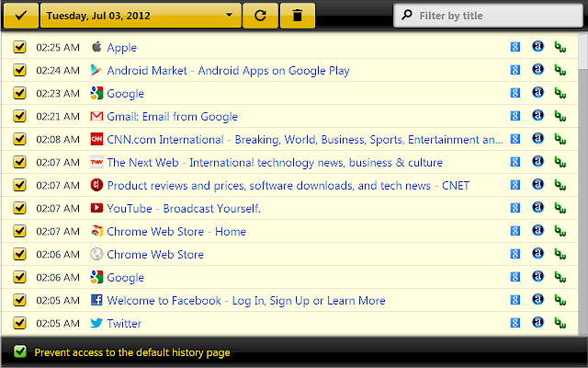This screenshot has height=368, width=588.
Task: Click the round a icon in Facebook row
Action: pyautogui.click(x=537, y=299)
